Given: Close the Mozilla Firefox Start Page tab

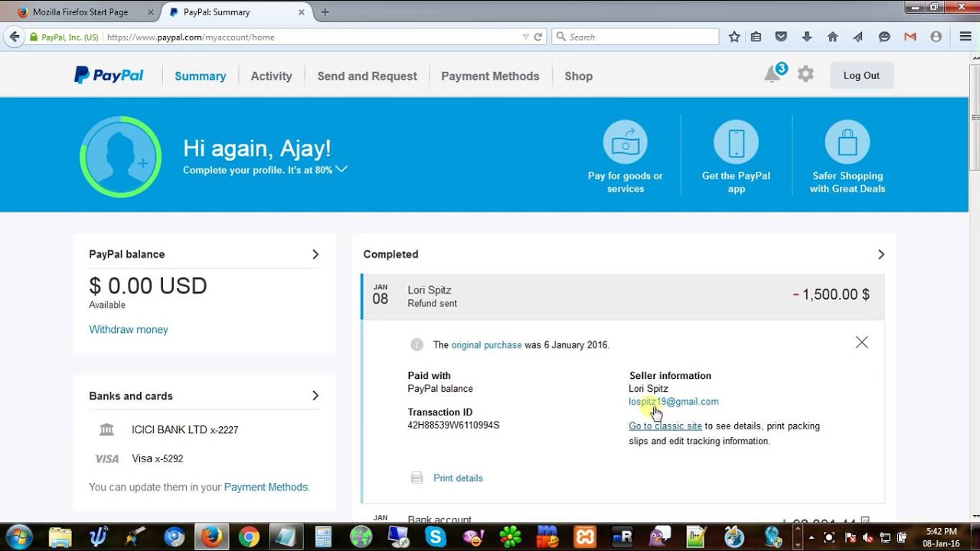Looking at the screenshot, I should [150, 12].
